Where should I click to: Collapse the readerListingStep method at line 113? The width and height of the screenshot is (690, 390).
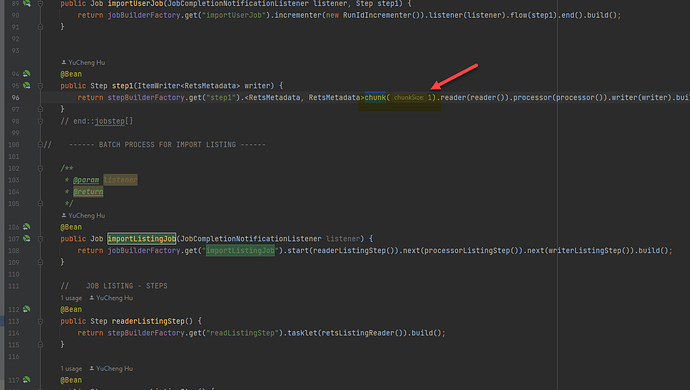click(x=40, y=321)
